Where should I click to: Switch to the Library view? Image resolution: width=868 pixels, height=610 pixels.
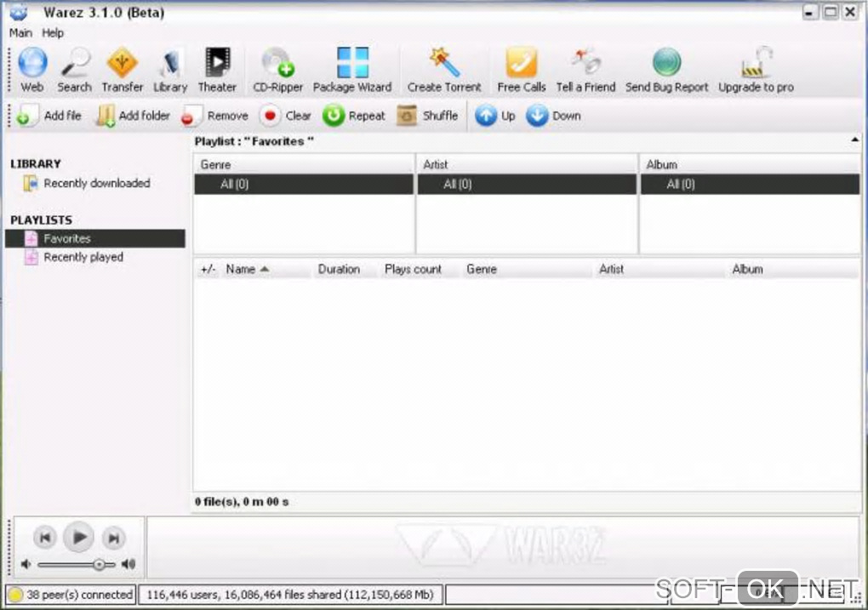(170, 71)
